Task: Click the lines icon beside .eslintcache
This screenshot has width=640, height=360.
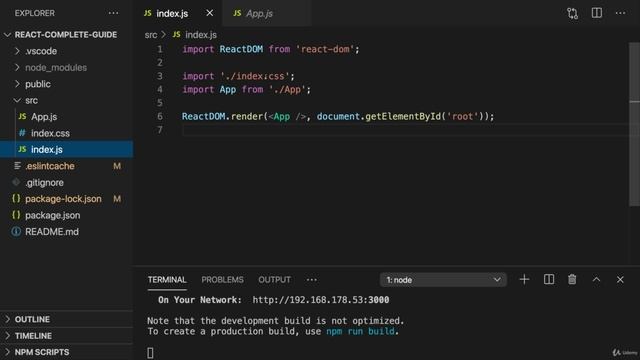Action: [17, 166]
